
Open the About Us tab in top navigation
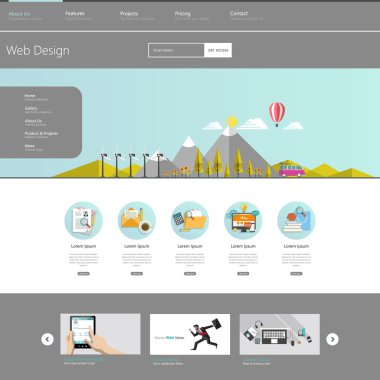(19, 14)
